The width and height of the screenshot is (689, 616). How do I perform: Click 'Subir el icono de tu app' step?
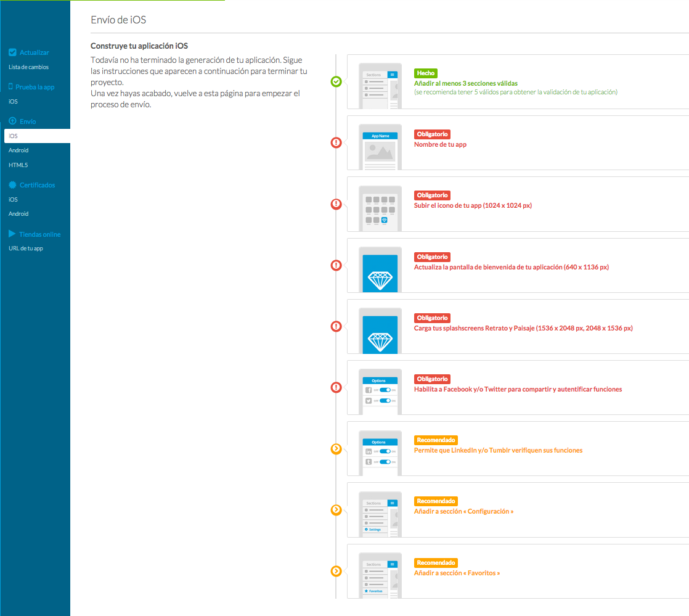(x=473, y=205)
